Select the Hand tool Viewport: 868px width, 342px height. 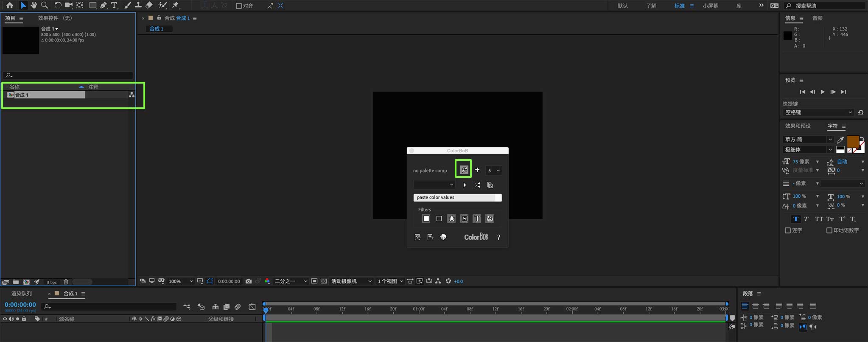pyautogui.click(x=34, y=6)
